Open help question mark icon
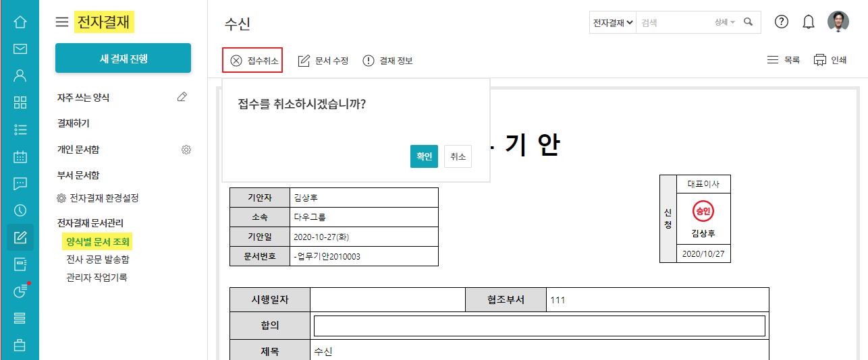 point(782,22)
